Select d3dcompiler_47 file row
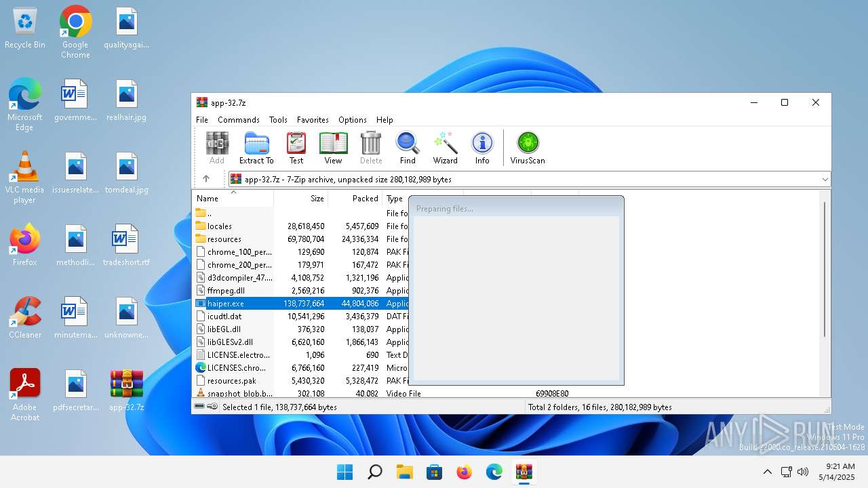This screenshot has width=868, height=488. point(301,278)
